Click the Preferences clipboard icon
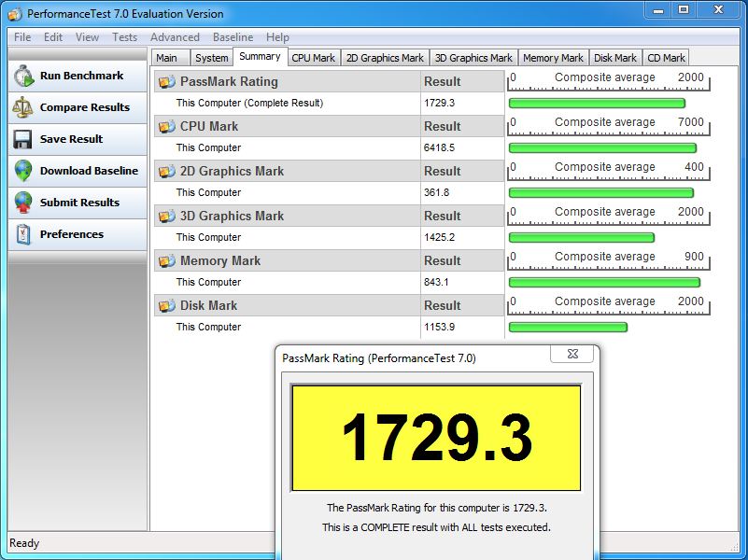The height and width of the screenshot is (560, 748). (x=23, y=235)
